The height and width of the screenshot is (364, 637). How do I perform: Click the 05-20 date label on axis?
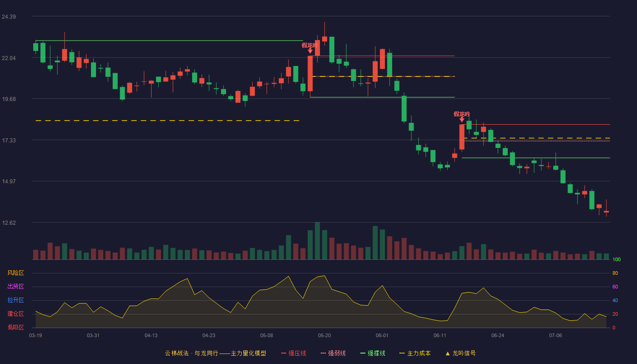(x=324, y=335)
